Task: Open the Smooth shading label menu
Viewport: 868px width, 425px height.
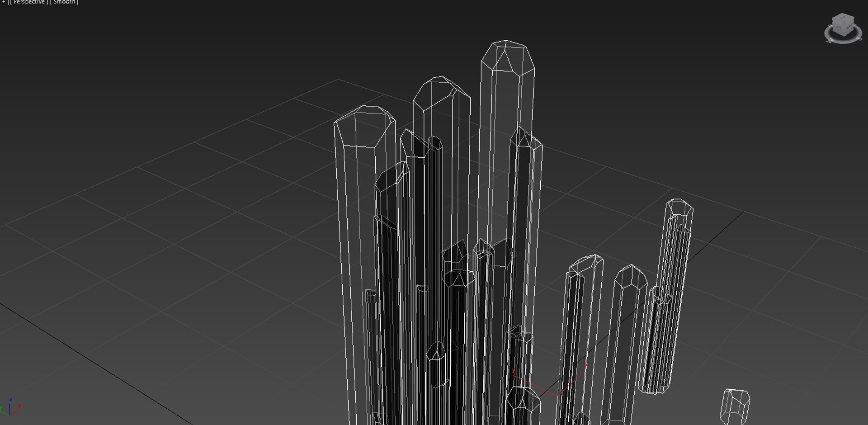Action: click(64, 2)
